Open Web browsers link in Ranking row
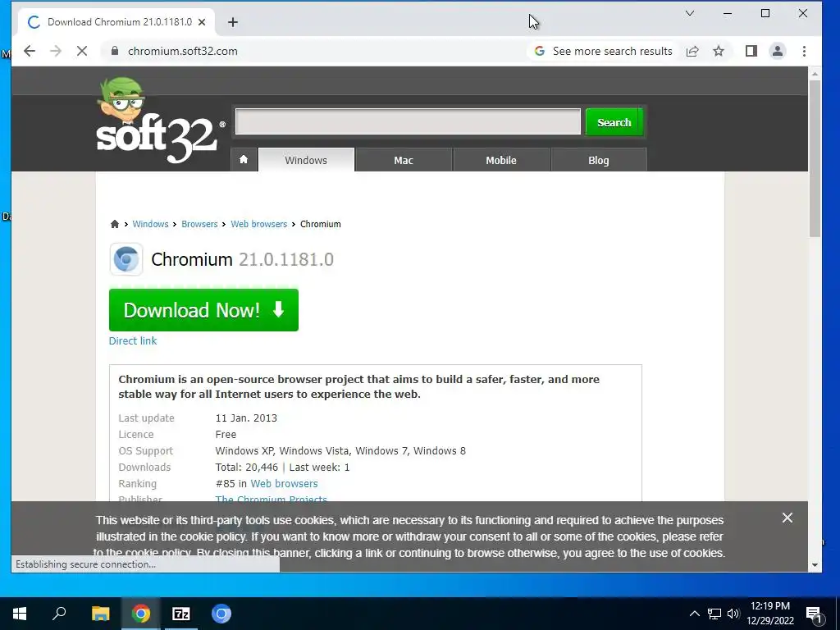Screen dimensions: 840x630 (x=284, y=483)
